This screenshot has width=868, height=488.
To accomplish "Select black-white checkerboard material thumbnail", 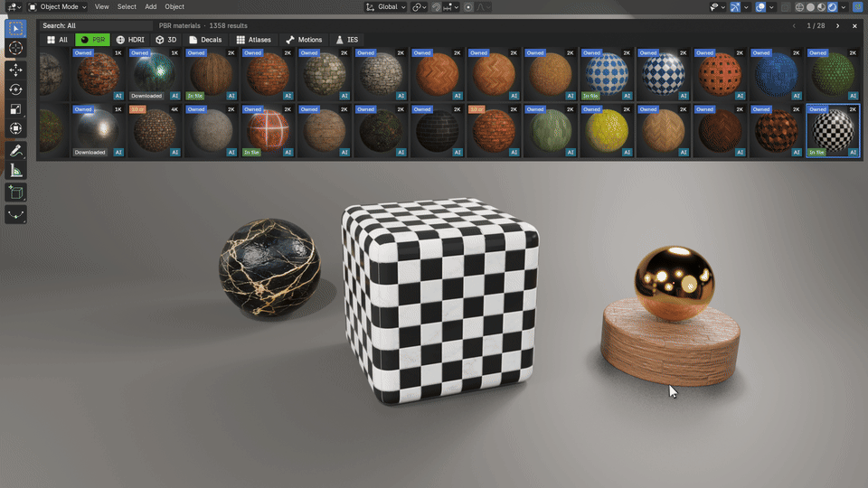I will 833,131.
